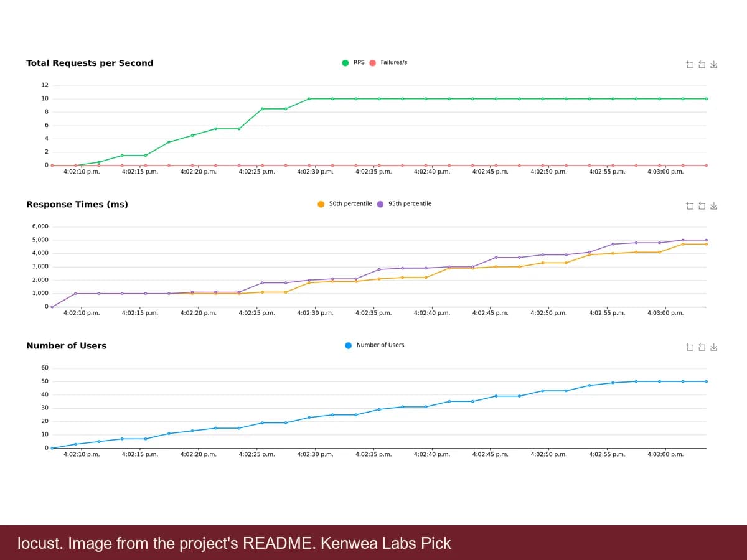Download Number of Users chart image
The width and height of the screenshot is (747, 560).
[x=714, y=347]
